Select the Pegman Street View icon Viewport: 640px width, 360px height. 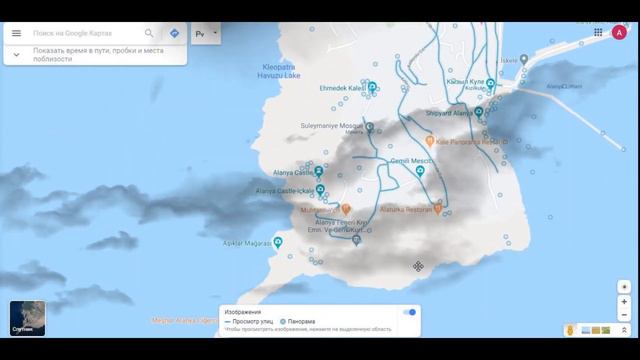click(570, 330)
